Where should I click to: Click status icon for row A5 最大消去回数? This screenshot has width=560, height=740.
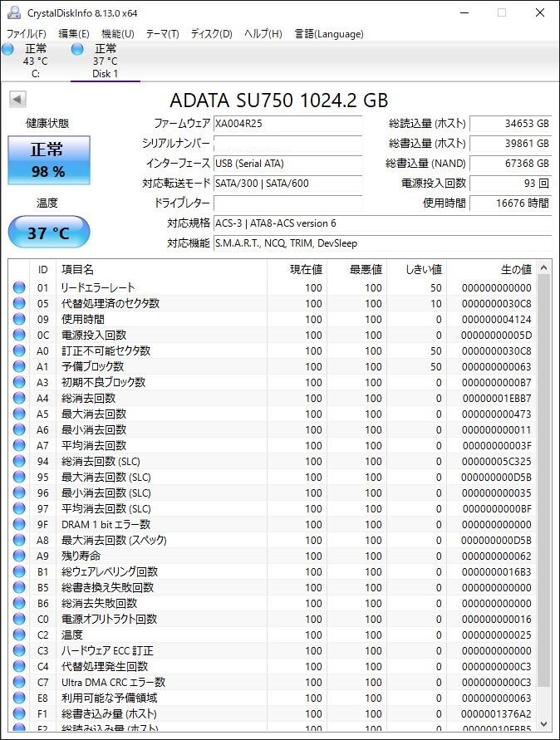pyautogui.click(x=19, y=414)
